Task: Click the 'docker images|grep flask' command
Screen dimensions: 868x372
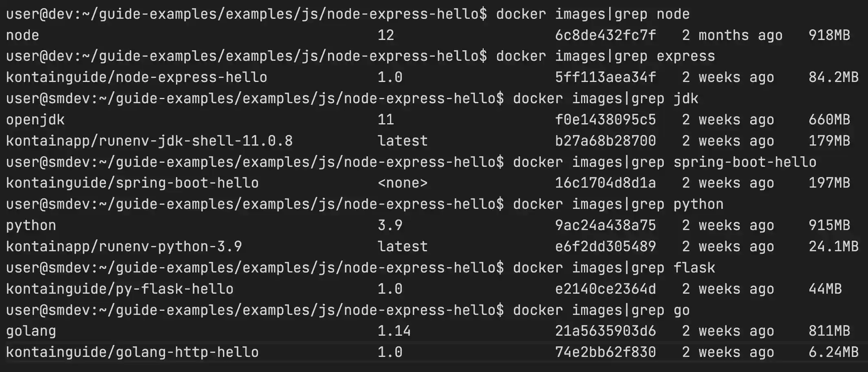Action: pyautogui.click(x=614, y=268)
